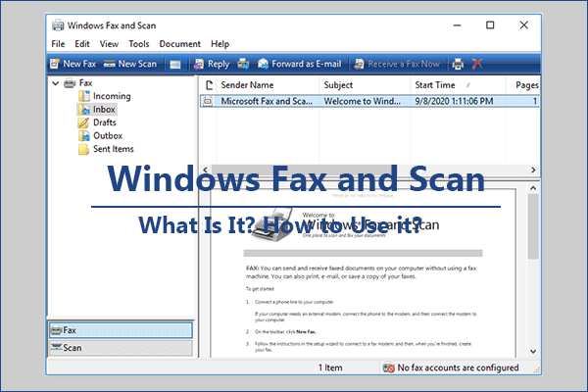Sort by Pages column header

[523, 85]
